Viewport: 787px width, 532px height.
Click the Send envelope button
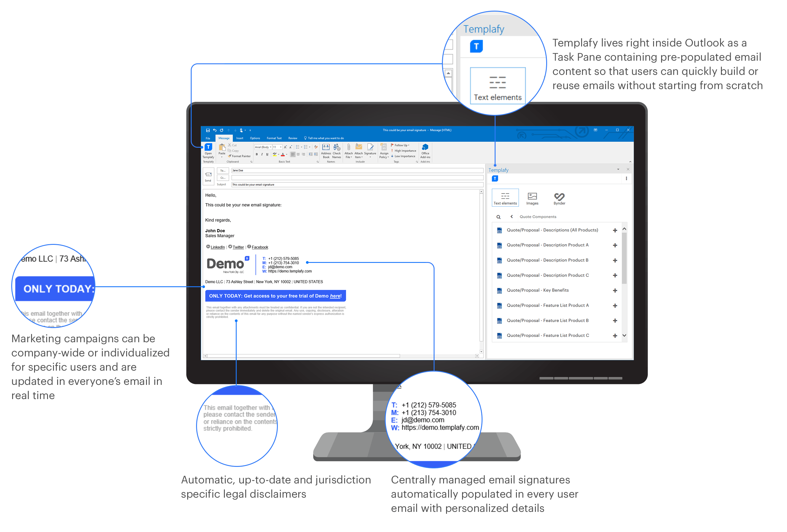coord(208,176)
